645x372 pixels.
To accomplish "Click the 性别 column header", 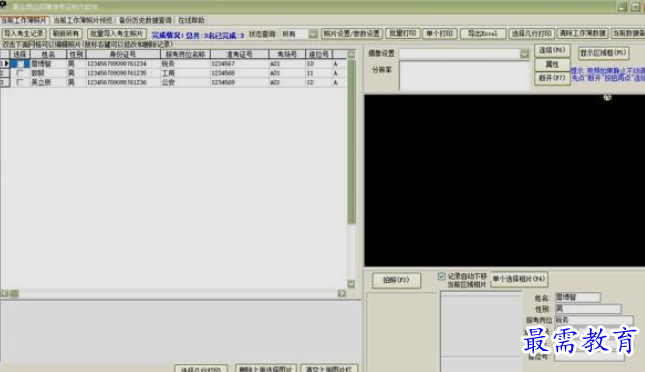I will point(76,54).
